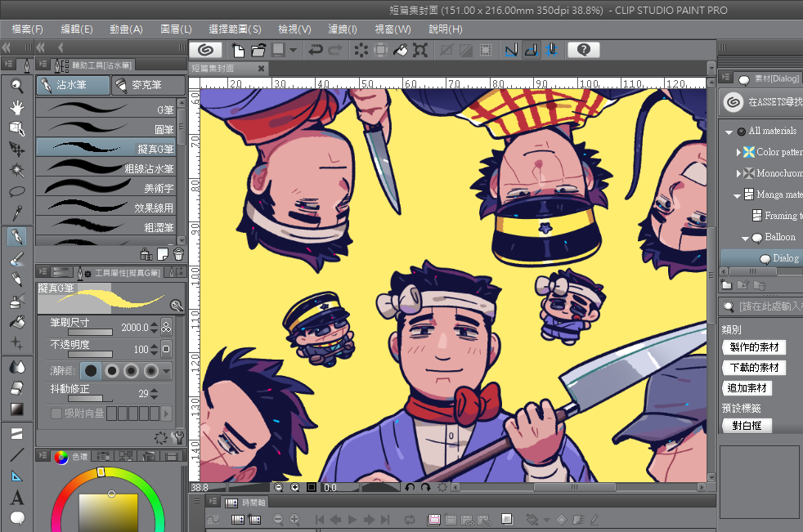This screenshot has width=803, height=532.
Task: Select the Eyedropper tool
Action: pos(17,213)
